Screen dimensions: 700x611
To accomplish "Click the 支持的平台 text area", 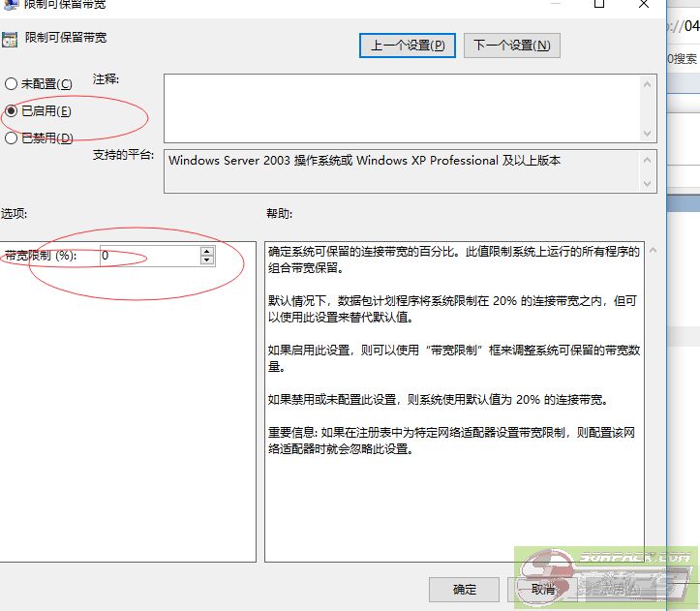I will tap(402, 170).
